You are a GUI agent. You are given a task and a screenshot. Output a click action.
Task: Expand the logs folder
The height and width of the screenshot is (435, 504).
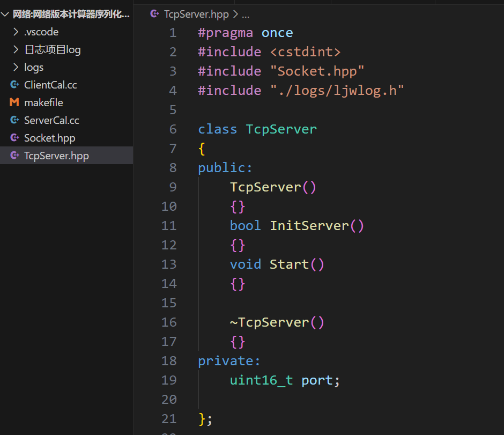click(16, 67)
